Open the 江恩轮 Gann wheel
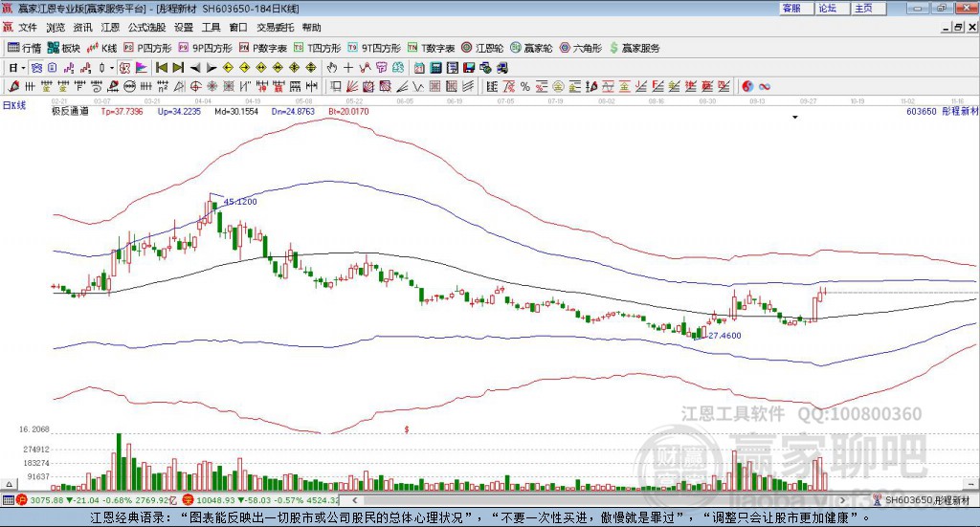This screenshot has width=980, height=527. point(482,48)
